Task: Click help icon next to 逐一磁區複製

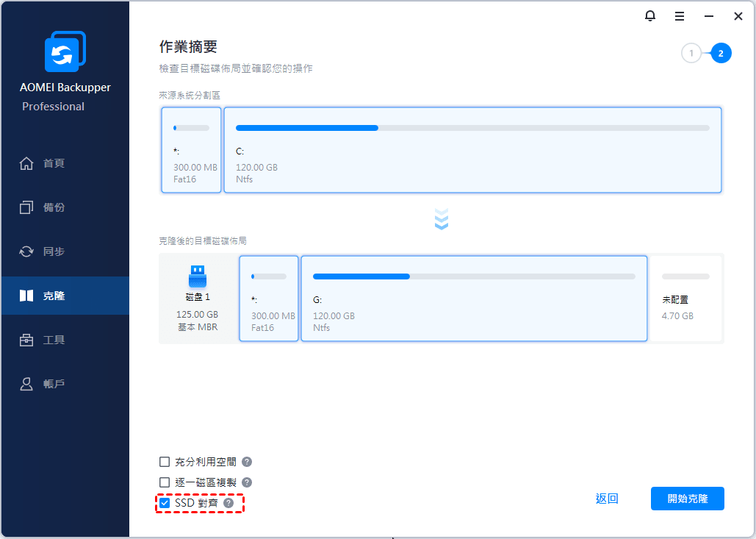Action: (247, 482)
